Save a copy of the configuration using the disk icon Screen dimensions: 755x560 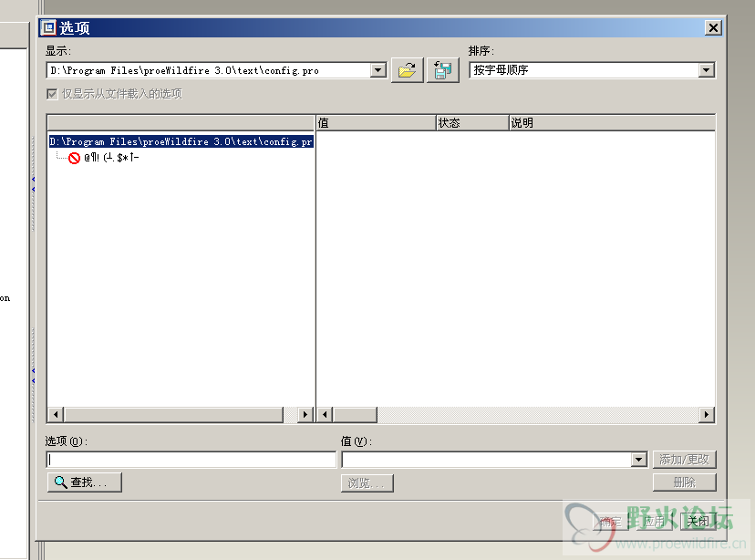443,70
